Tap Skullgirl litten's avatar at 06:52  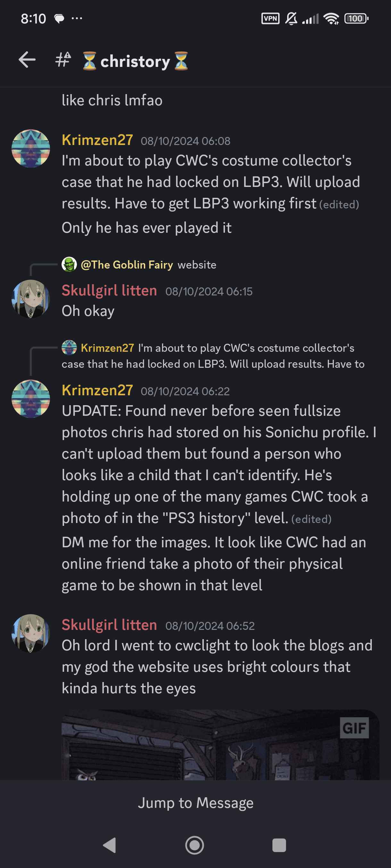coord(31,633)
